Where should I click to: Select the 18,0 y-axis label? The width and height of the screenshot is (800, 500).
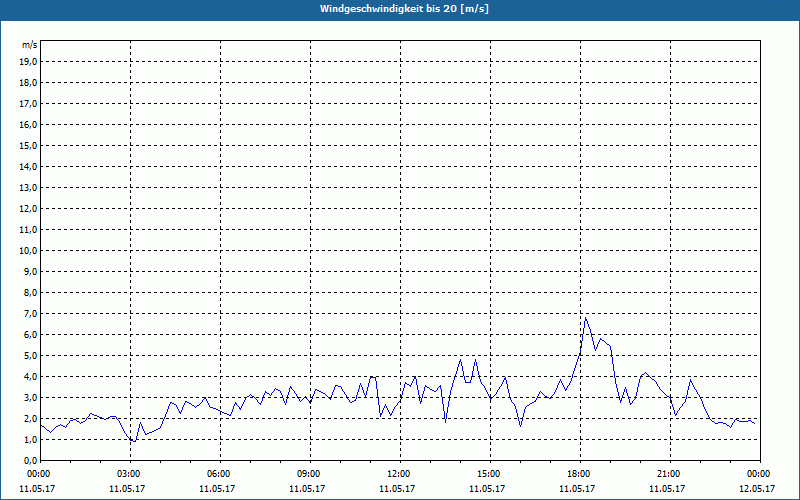(x=28, y=83)
